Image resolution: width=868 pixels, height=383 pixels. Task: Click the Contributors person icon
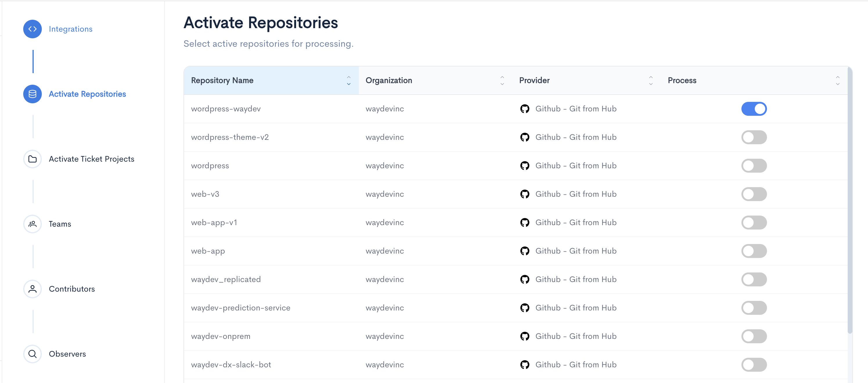point(32,289)
